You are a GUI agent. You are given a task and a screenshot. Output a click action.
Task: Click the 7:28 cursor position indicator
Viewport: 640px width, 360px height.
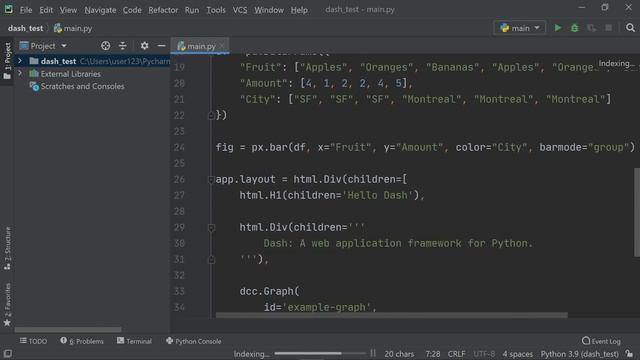[x=432, y=354]
